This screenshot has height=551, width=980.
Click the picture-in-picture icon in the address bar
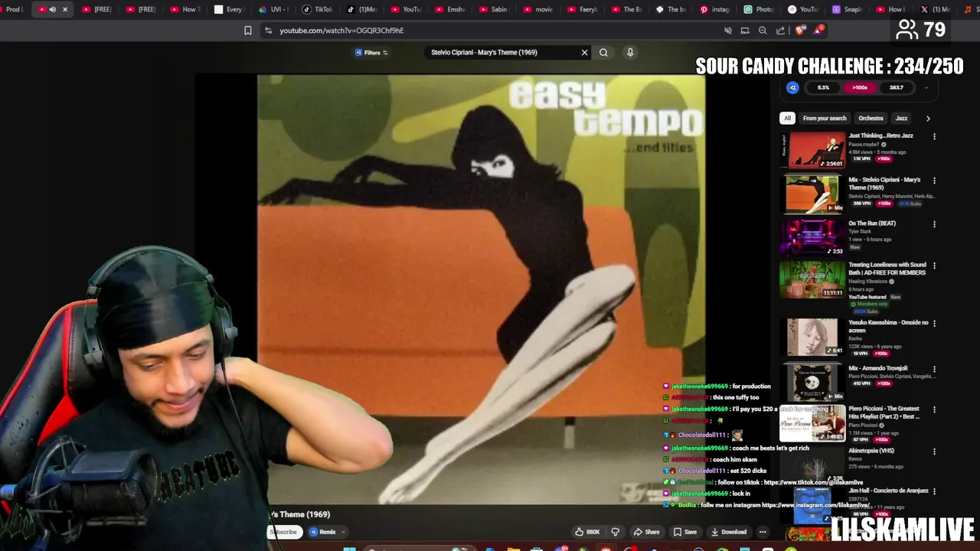point(745,31)
